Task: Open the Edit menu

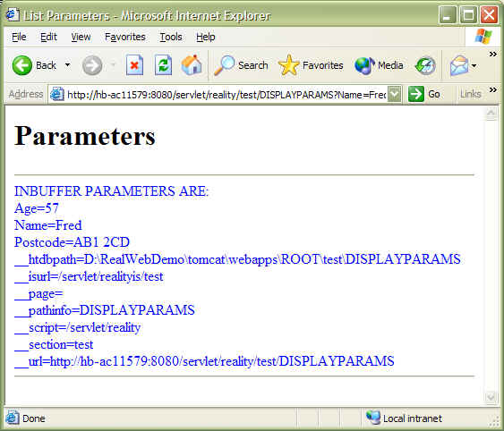Action: (48, 37)
